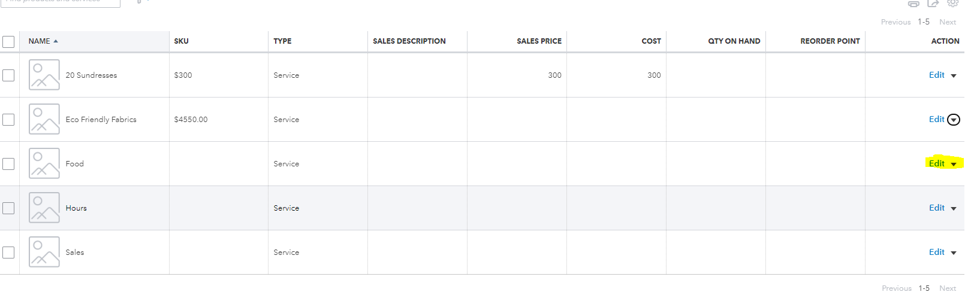Image resolution: width=980 pixels, height=295 pixels.
Task: Click the Hours item image placeholder
Action: (x=44, y=208)
